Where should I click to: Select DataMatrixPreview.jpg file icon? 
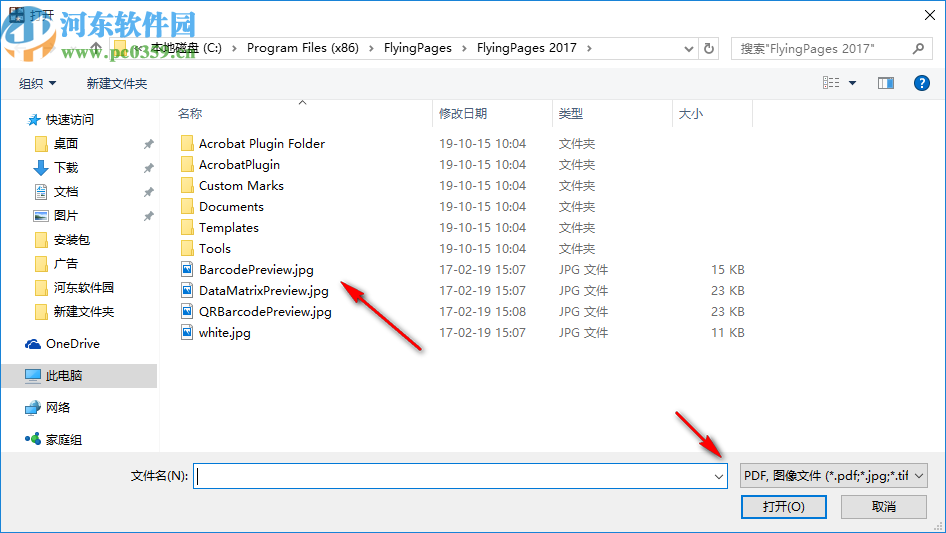tap(188, 290)
